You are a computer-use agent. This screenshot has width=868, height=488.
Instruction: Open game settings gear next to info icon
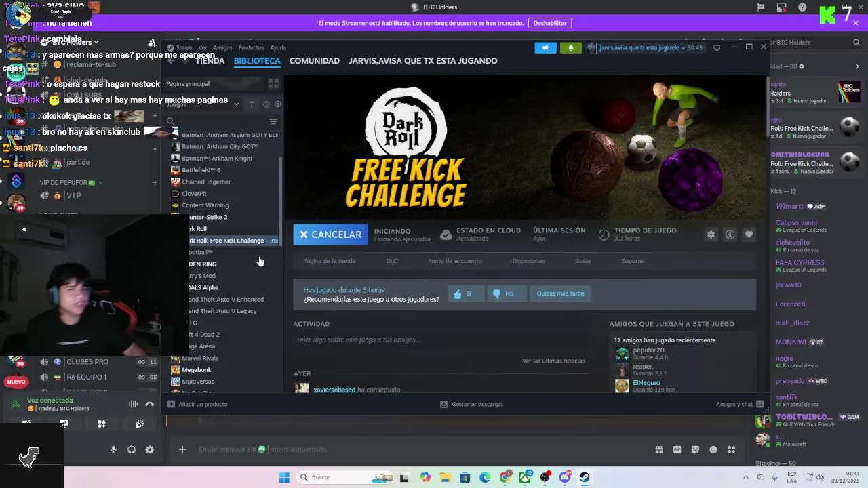[x=711, y=235]
